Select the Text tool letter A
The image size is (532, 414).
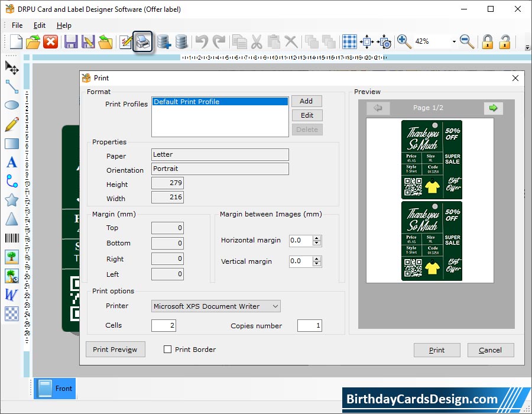(12, 162)
